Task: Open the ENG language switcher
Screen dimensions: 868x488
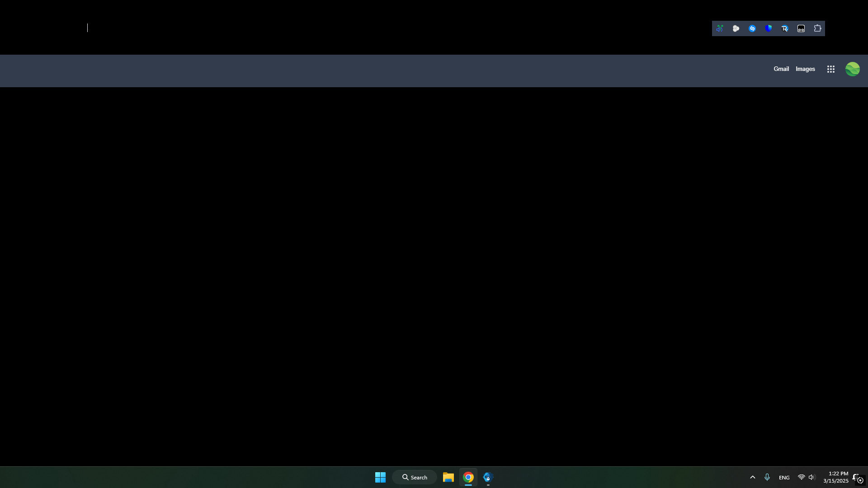Action: 784,478
